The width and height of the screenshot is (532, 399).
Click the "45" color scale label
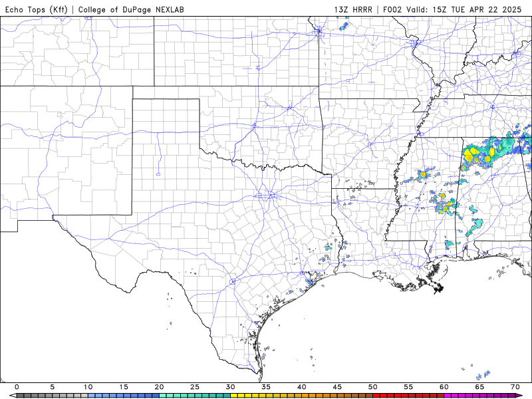(x=337, y=387)
